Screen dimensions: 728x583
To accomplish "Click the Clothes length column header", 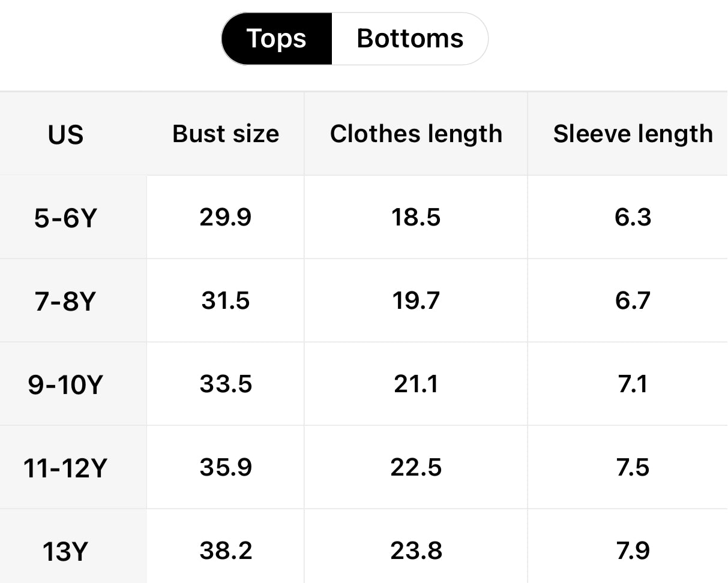I will point(416,134).
